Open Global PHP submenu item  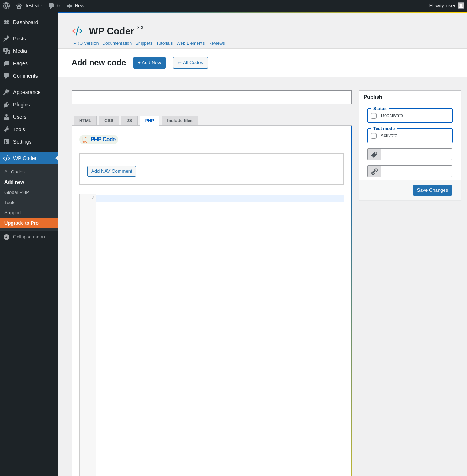[29, 192]
